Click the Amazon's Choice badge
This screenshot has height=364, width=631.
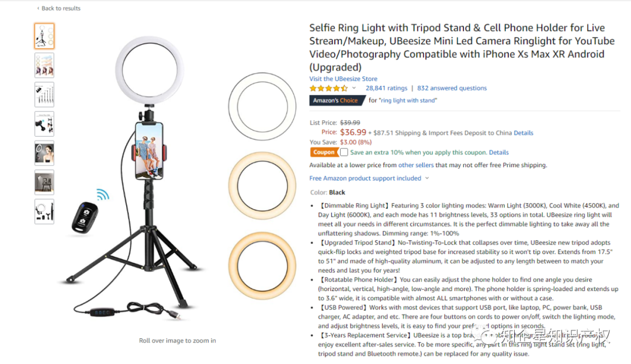pos(337,100)
